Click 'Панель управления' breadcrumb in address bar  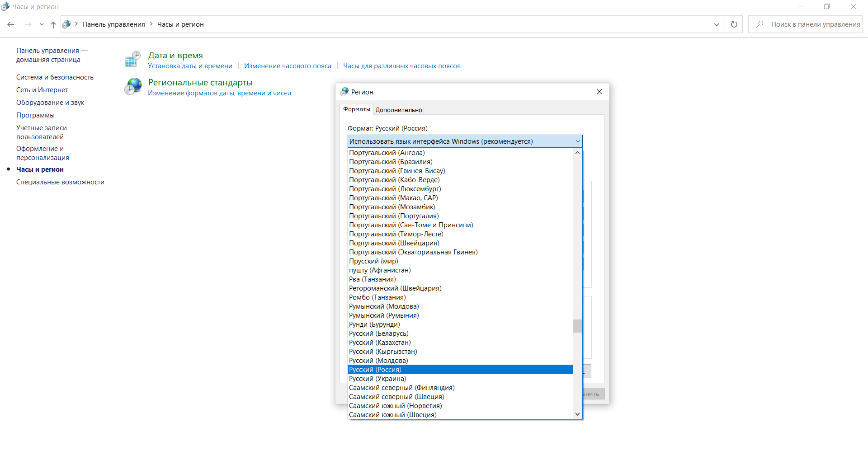point(113,24)
